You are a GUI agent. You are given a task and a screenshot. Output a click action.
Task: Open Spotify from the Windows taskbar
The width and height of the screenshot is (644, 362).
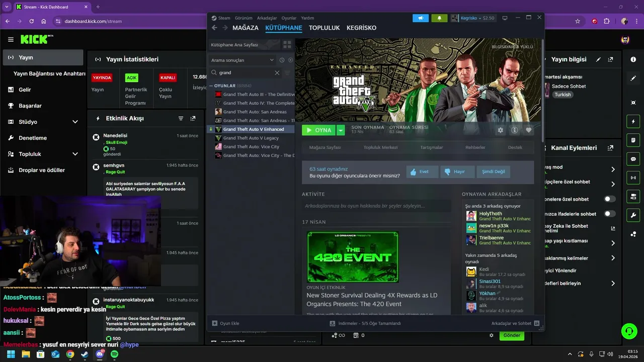click(114, 354)
